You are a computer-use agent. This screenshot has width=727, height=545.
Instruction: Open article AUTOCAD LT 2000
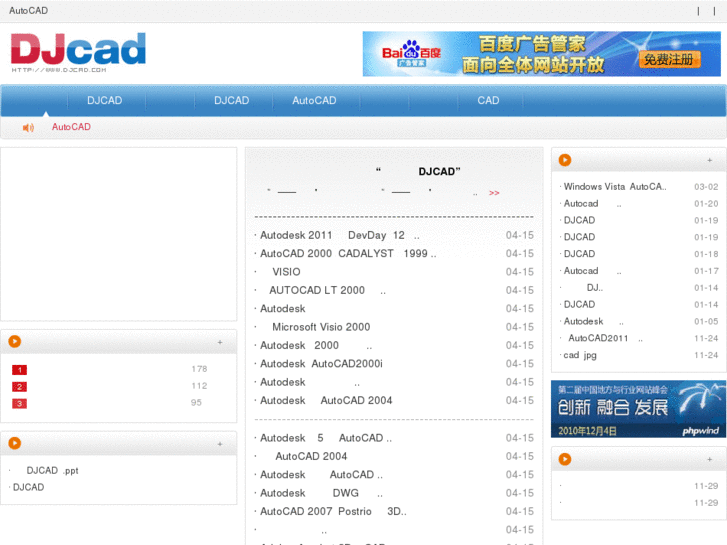327,290
